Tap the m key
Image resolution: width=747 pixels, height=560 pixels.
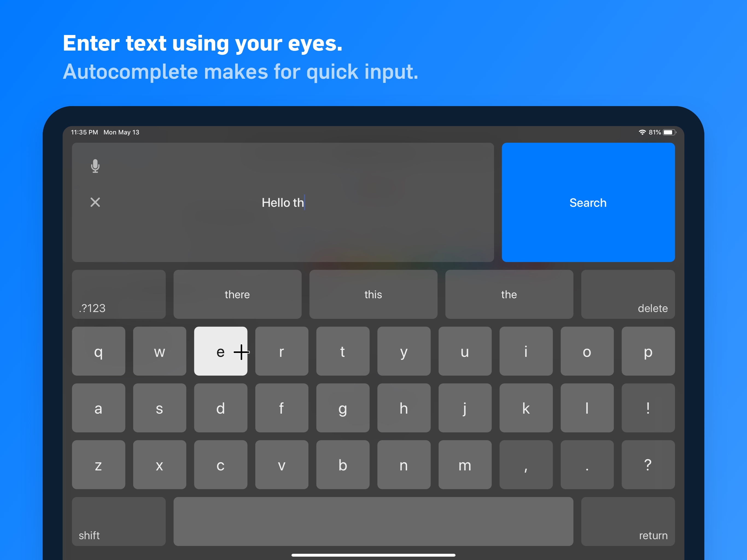click(x=465, y=464)
